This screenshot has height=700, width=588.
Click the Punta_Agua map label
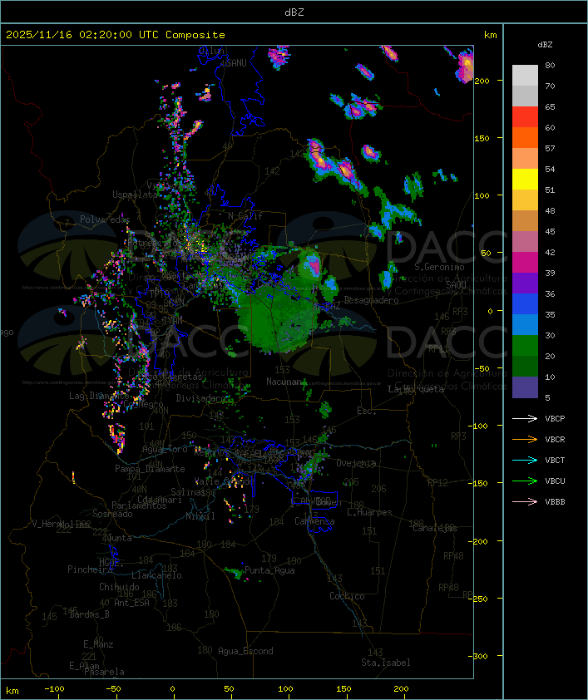click(269, 570)
